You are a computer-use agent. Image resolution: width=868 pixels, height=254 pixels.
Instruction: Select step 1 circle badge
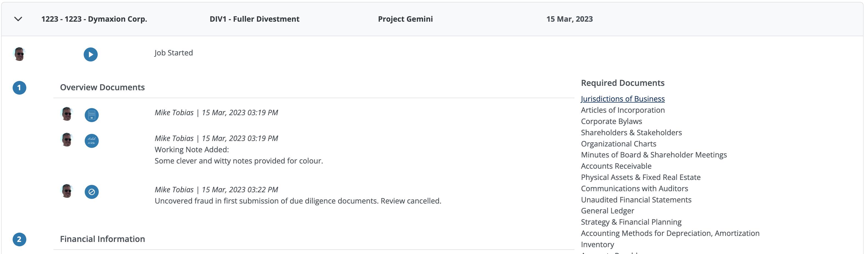click(19, 88)
